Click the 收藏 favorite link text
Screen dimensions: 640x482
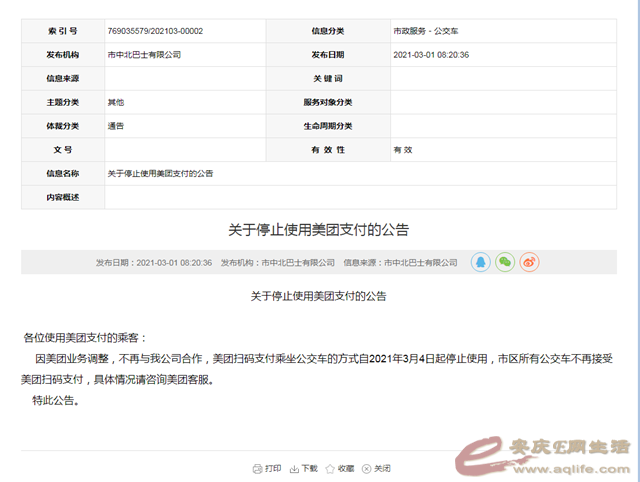pos(345,468)
